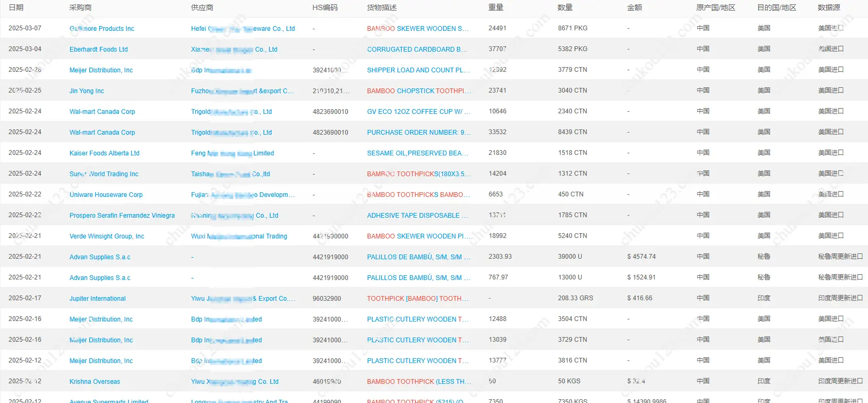Select Uniware Houseware Corp buyer link
The image size is (868, 403).
coord(106,195)
